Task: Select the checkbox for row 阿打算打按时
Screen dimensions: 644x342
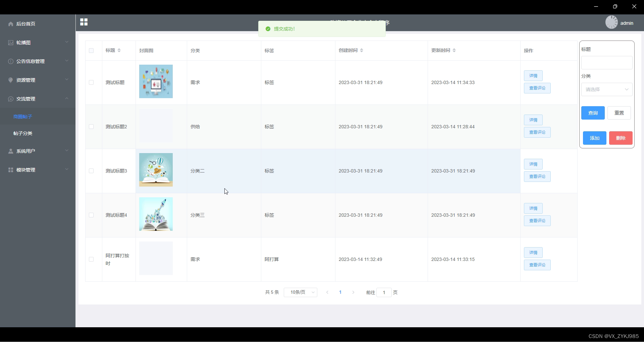Action: click(x=91, y=259)
